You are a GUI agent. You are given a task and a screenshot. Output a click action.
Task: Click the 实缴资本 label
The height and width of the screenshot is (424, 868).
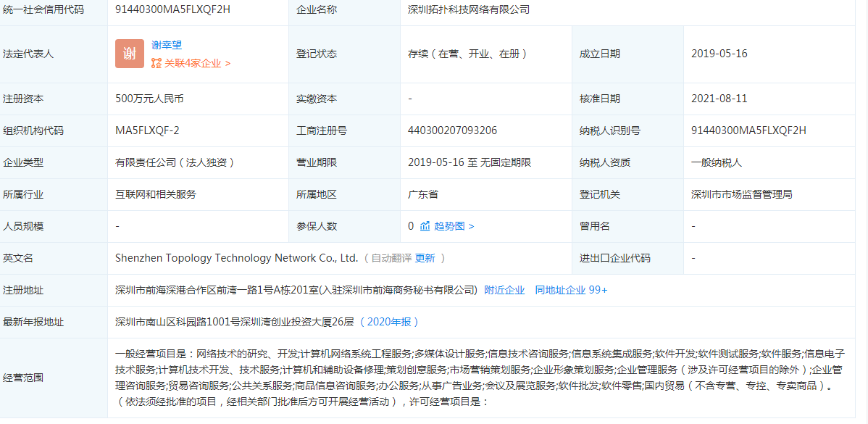coord(317,99)
